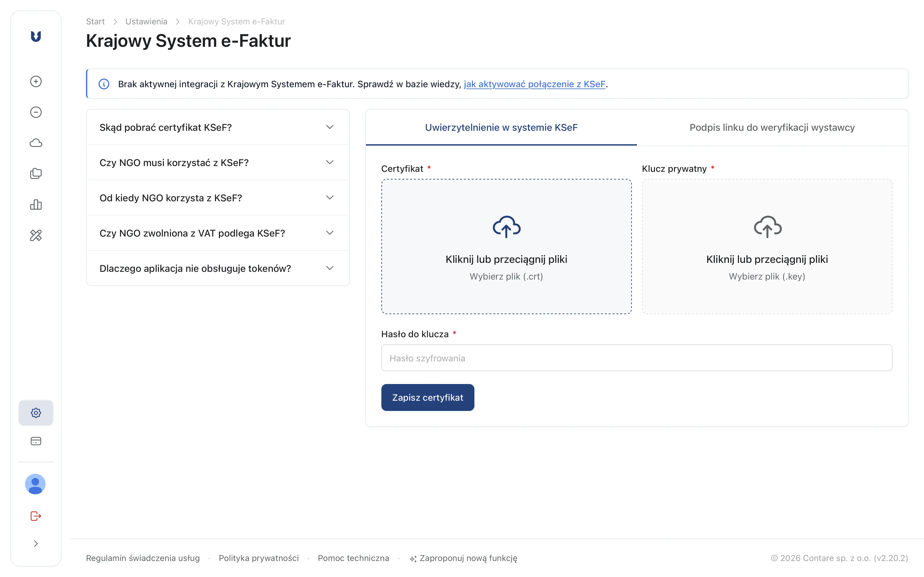The width and height of the screenshot is (924, 577).
Task: Expand "Dlaczego aplikacja nie obsługuje tokenów?"
Action: pyautogui.click(x=218, y=268)
